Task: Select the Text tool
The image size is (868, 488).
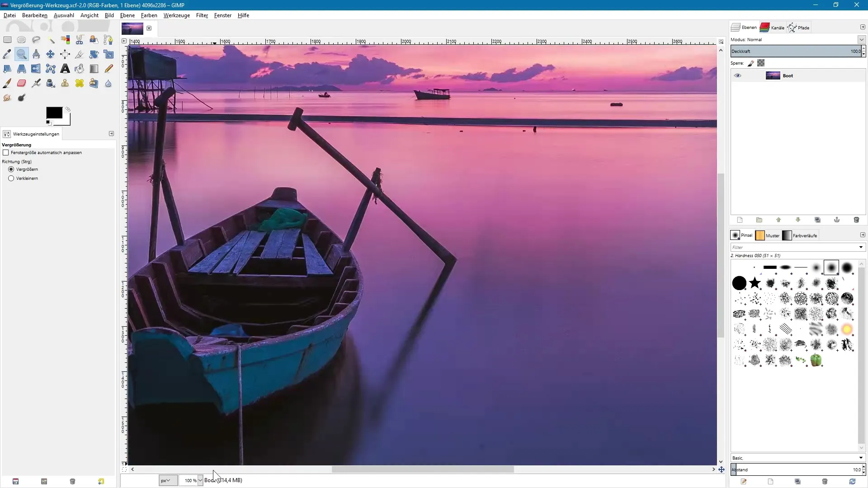Action: pos(65,69)
